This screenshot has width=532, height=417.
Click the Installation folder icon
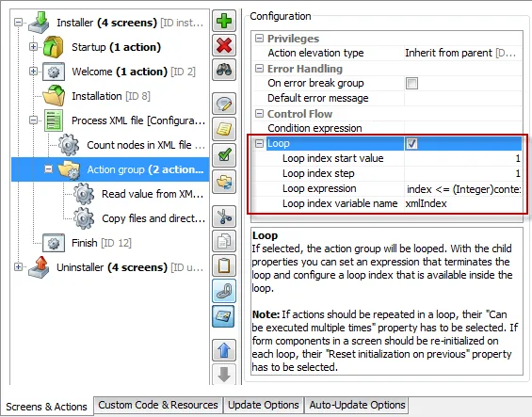[x=54, y=96]
